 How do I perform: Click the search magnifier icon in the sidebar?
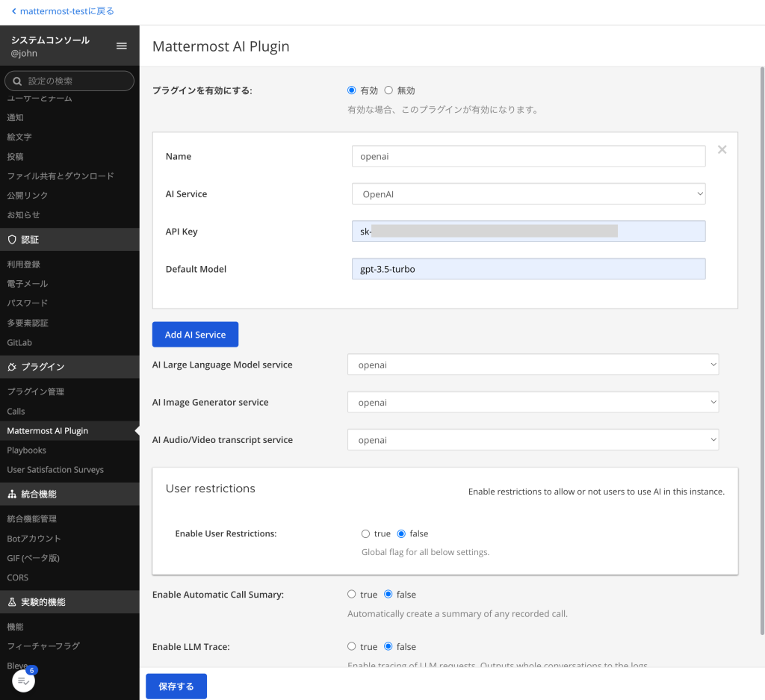[x=18, y=81]
